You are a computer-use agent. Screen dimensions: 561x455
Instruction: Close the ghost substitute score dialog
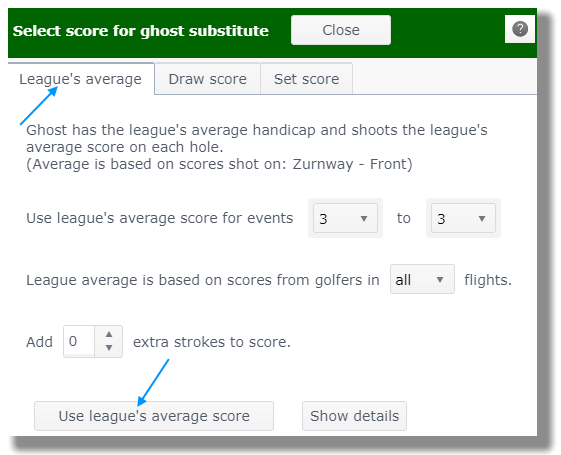coord(341,30)
